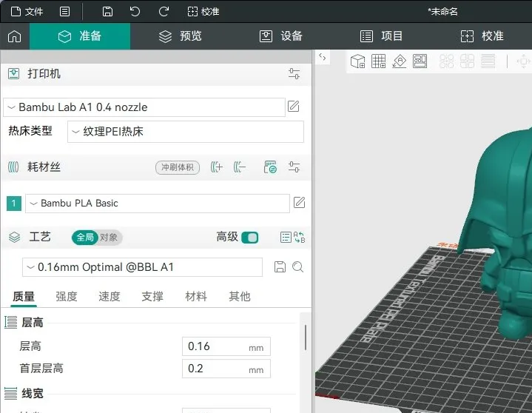Click the 打印机 section header icon
532x413 pixels.
tap(13, 73)
